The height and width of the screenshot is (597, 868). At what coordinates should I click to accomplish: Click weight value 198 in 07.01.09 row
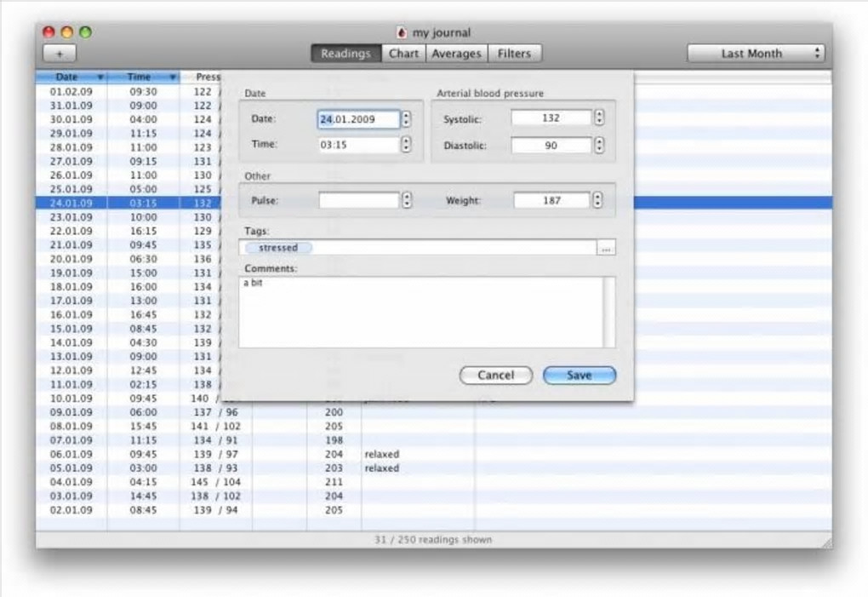(x=334, y=440)
